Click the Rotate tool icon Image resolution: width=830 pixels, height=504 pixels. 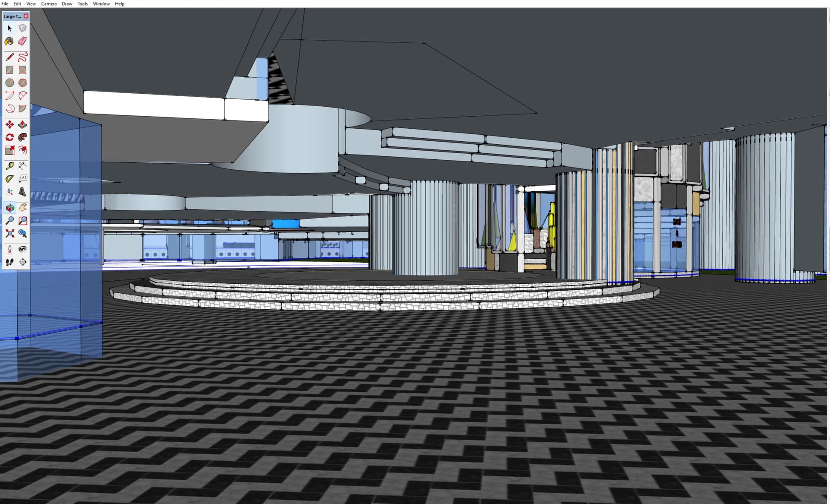(x=10, y=138)
